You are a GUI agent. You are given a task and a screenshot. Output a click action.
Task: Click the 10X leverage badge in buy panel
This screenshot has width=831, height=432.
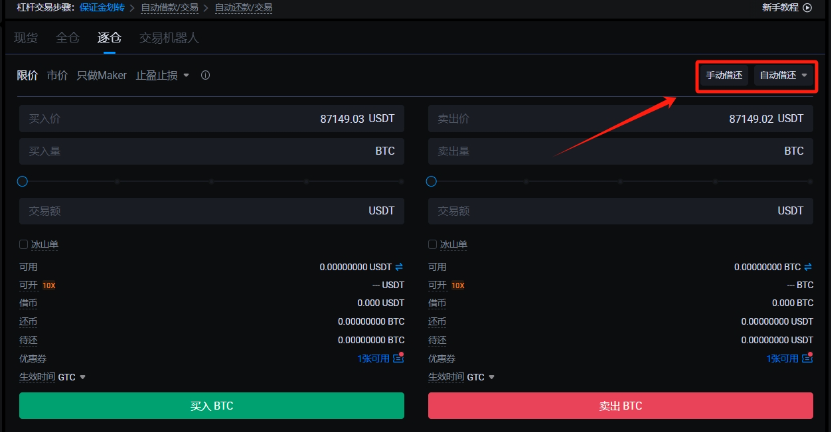48,285
